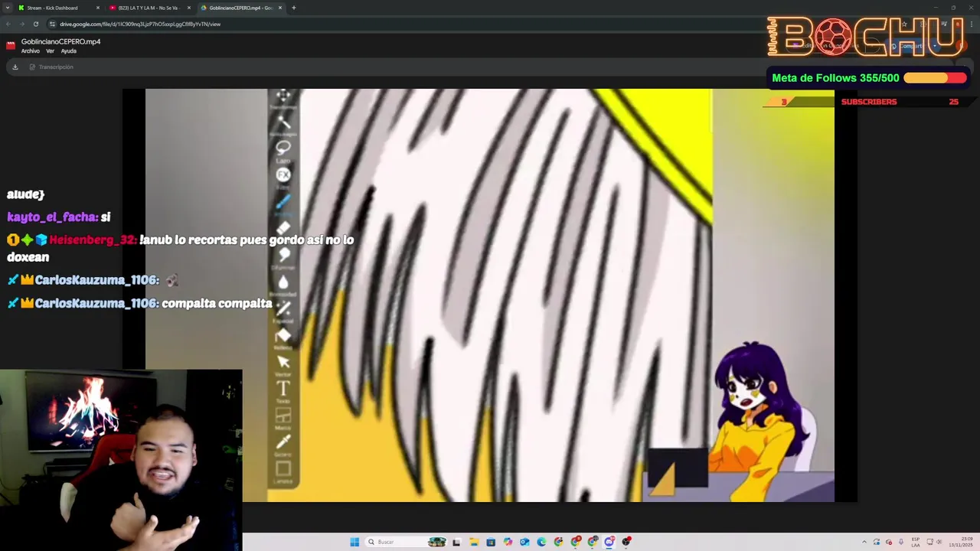
Task: Open Microsoft Store from the taskbar
Action: coord(491,542)
